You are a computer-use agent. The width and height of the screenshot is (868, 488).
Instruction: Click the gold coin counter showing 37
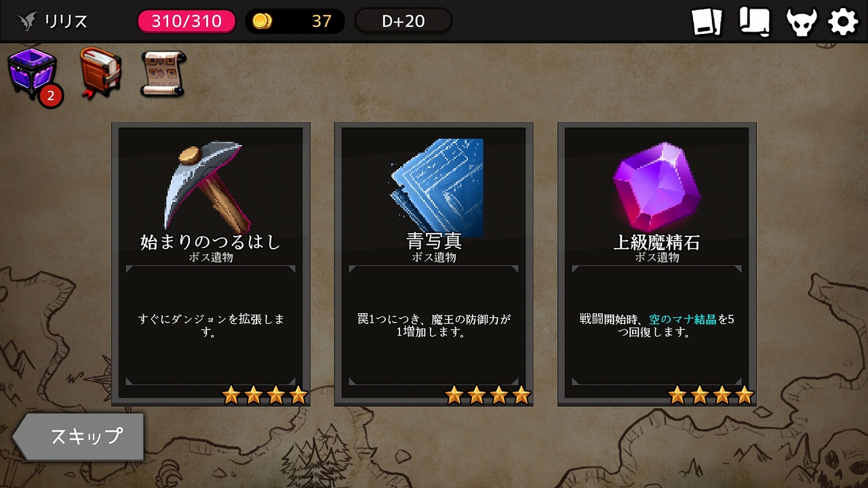click(295, 21)
